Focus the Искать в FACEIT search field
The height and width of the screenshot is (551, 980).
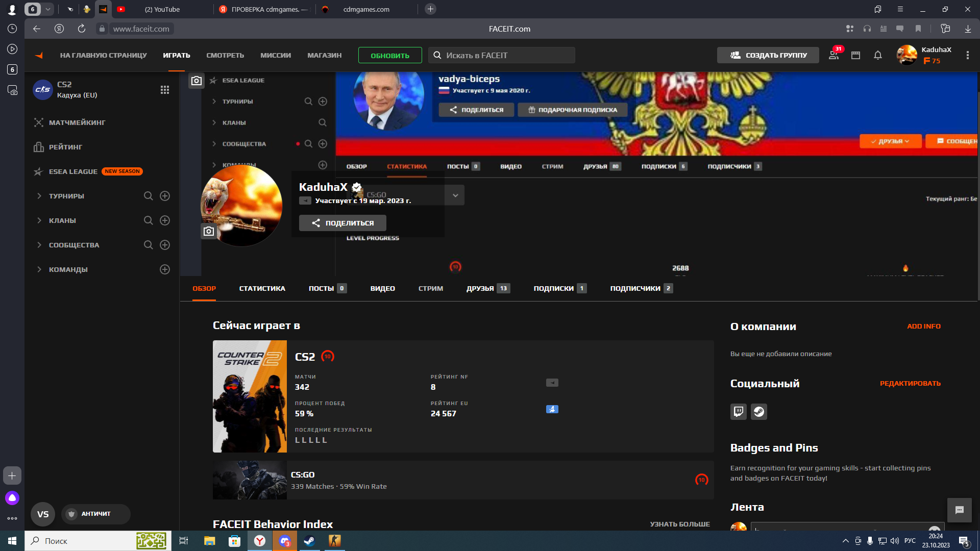(x=502, y=55)
